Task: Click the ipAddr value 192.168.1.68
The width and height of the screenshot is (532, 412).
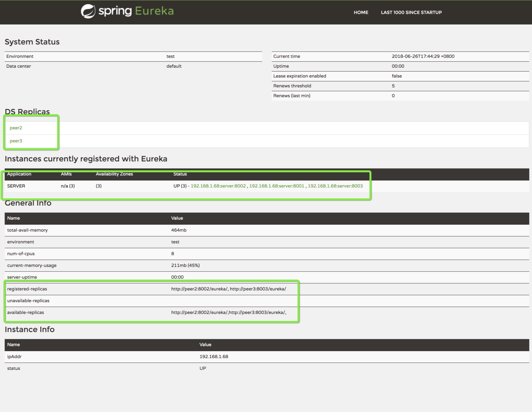Action: pos(214,357)
